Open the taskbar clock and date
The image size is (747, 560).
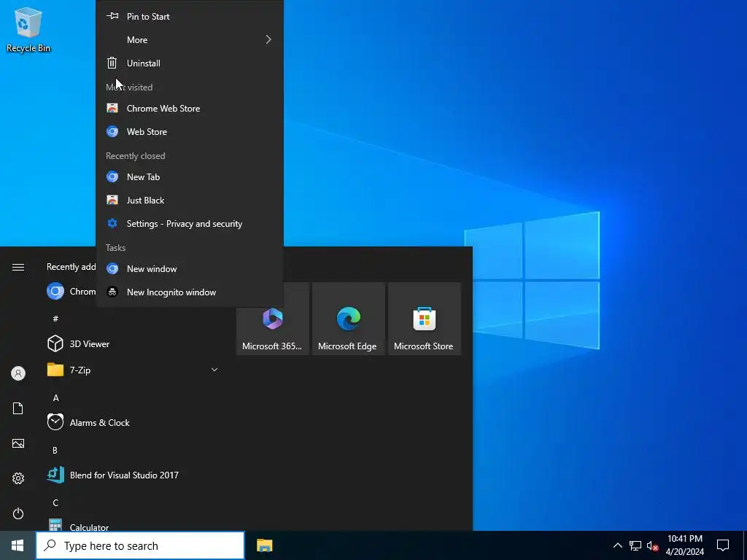coord(684,545)
